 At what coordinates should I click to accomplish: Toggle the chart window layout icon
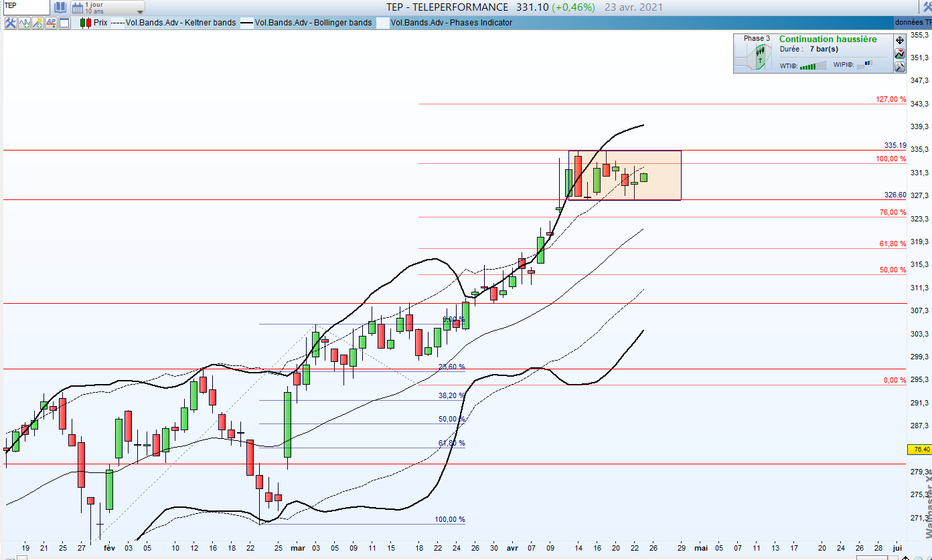[64, 23]
